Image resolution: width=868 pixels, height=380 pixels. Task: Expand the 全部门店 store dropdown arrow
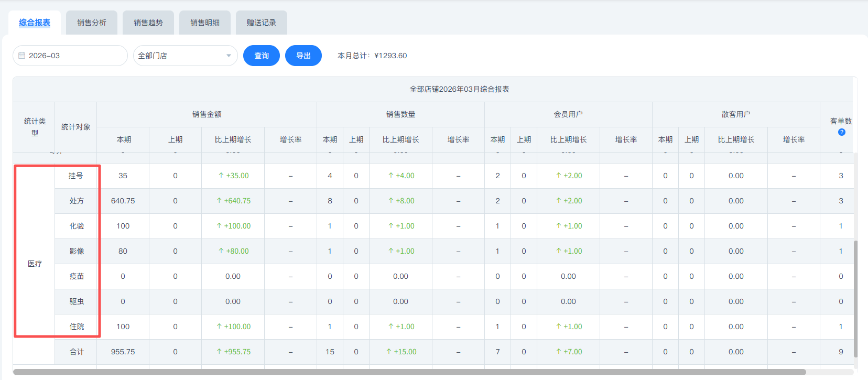(229, 56)
